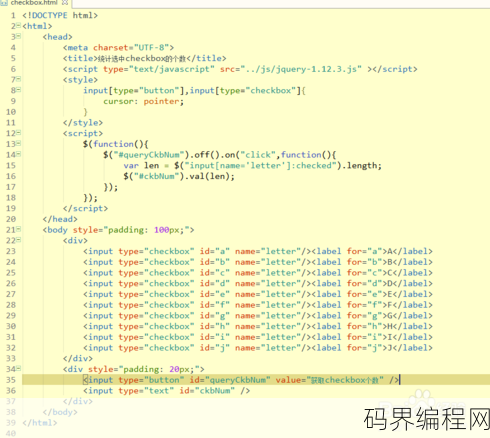Click the $("#ckbNum").val(len); line

179,176
